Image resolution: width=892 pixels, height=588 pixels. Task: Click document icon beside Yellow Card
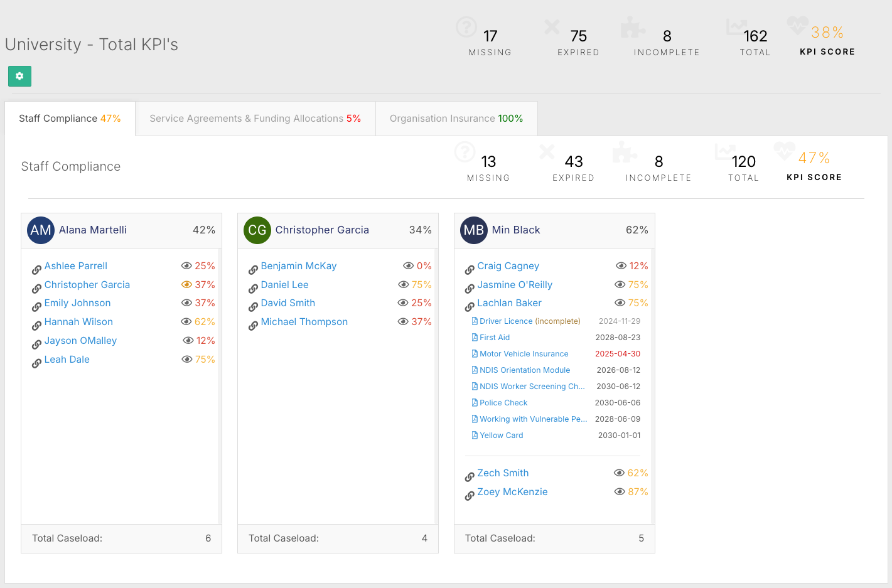click(x=475, y=435)
